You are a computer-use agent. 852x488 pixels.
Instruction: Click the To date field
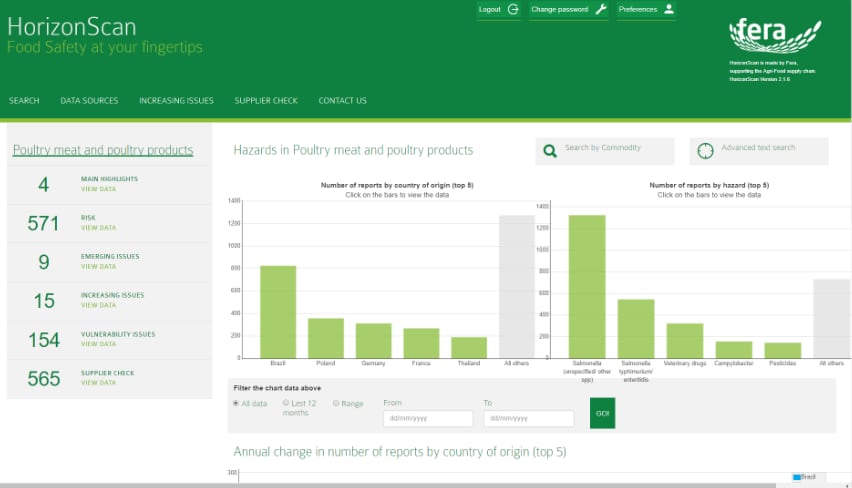pyautogui.click(x=529, y=418)
